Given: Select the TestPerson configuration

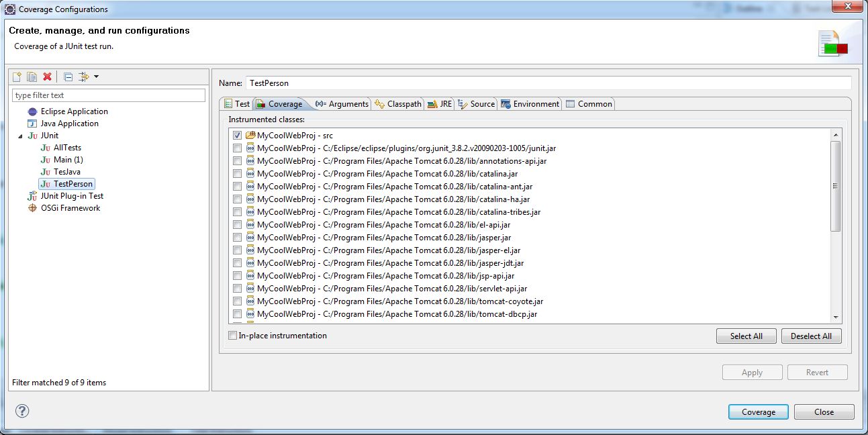Looking at the screenshot, I should [66, 184].
